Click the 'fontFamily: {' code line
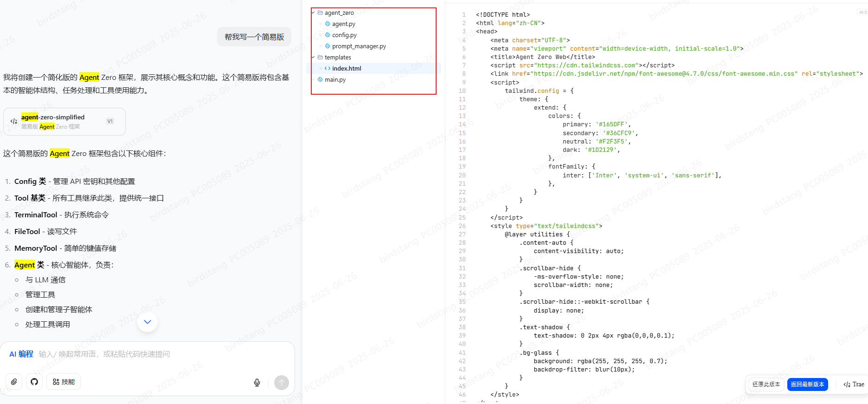Image resolution: width=868 pixels, height=404 pixels. 572,167
